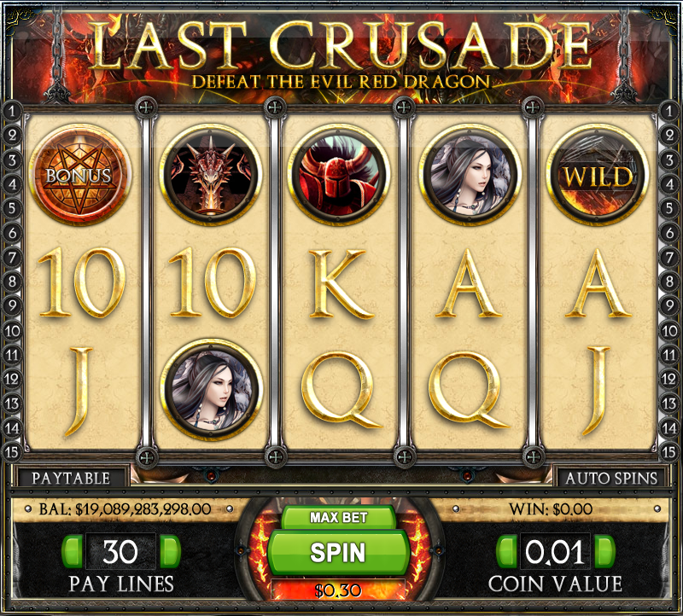Click the red dragon symbol

click(210, 175)
